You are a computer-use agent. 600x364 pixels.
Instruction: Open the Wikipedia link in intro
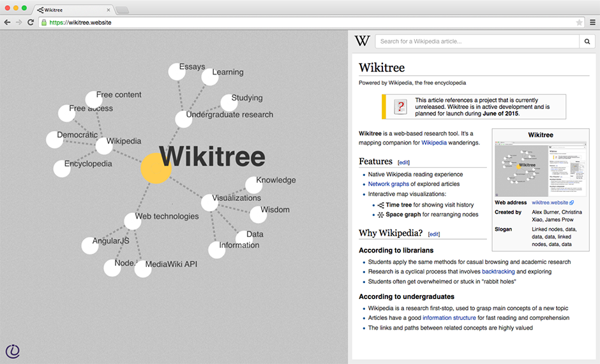point(434,143)
